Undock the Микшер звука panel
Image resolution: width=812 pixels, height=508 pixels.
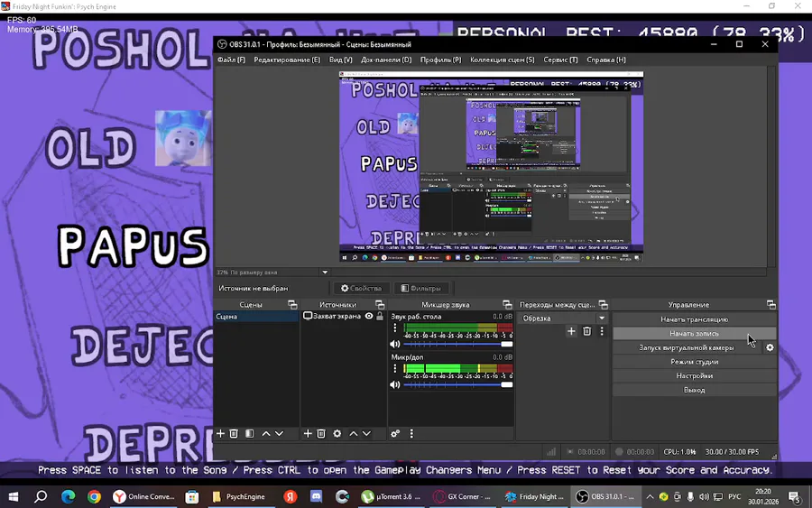point(507,304)
